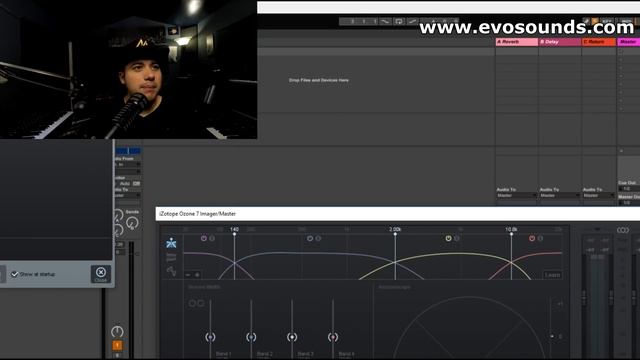This screenshot has height=360, width=640.
Task: Click the Master stop all clips button
Action: pos(621,151)
